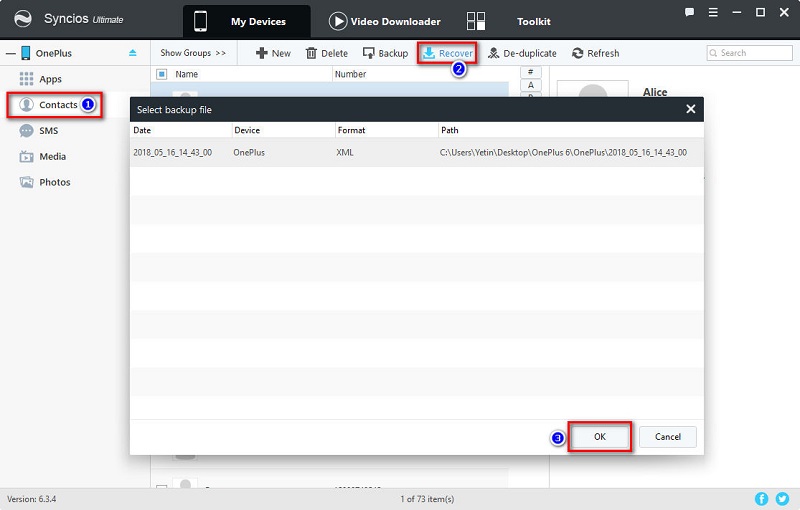Click New contact button
Image resolution: width=800 pixels, height=510 pixels.
tap(273, 53)
